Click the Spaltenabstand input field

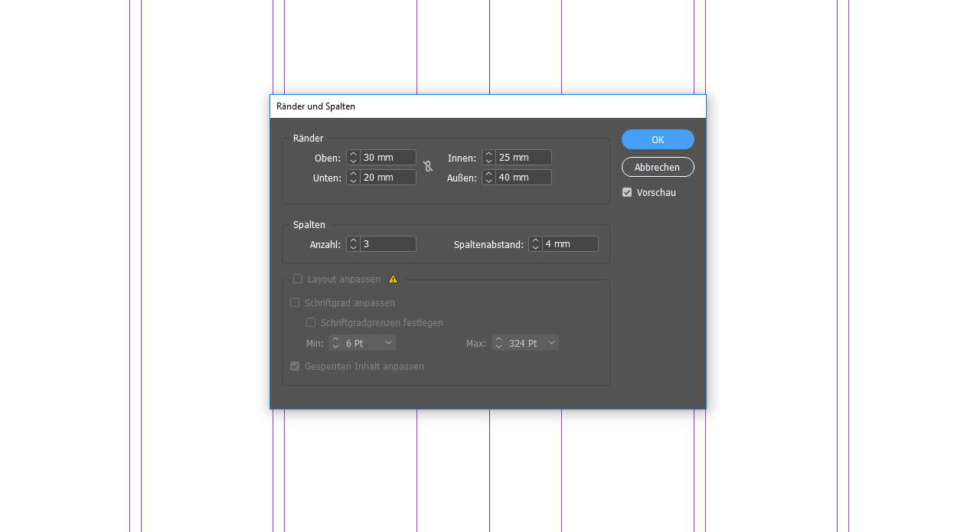tap(570, 244)
